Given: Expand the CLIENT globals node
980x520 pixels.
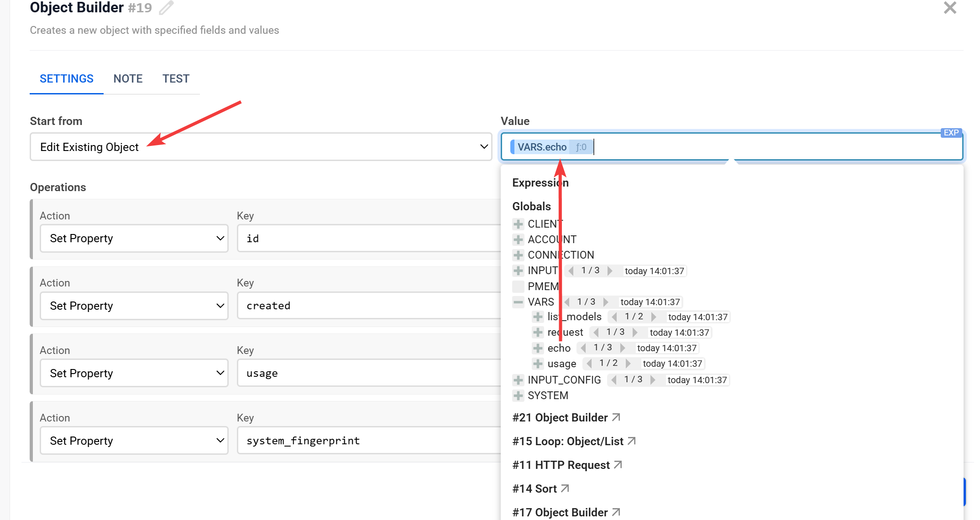Looking at the screenshot, I should pos(518,224).
